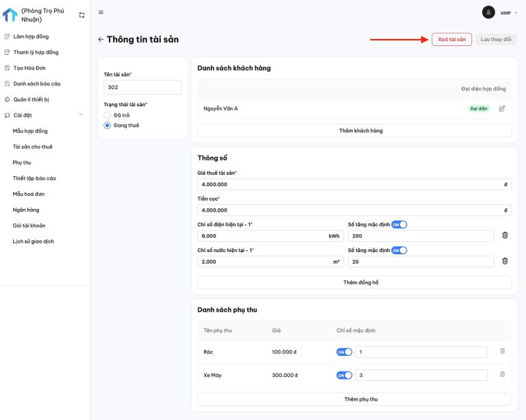Delete the water meter row trash icon
Viewport: 526px width, 420px height.
505,261
